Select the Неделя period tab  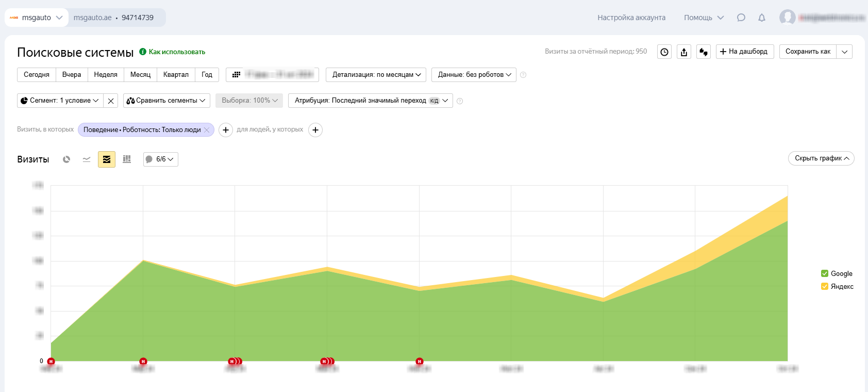click(x=106, y=75)
